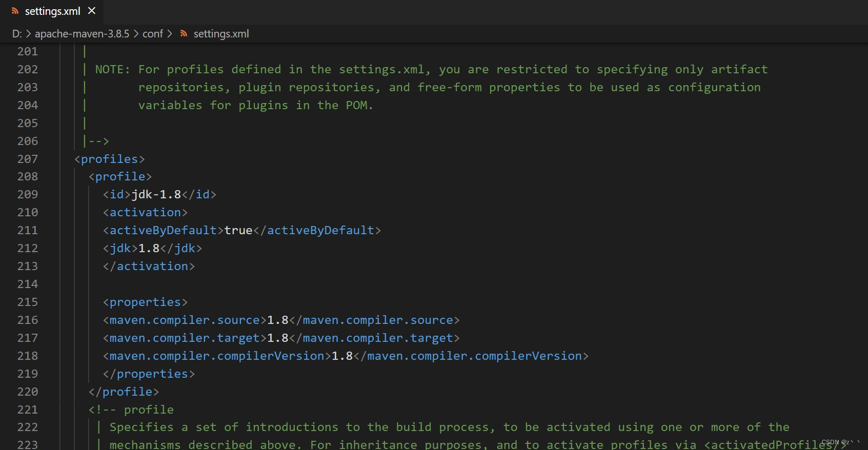Click line number 218
This screenshot has width=868, height=450.
click(28, 356)
